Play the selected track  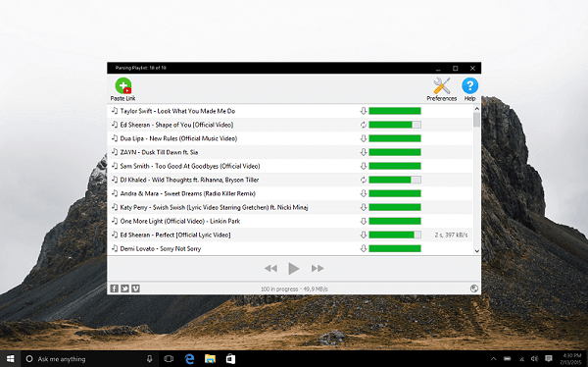point(294,268)
